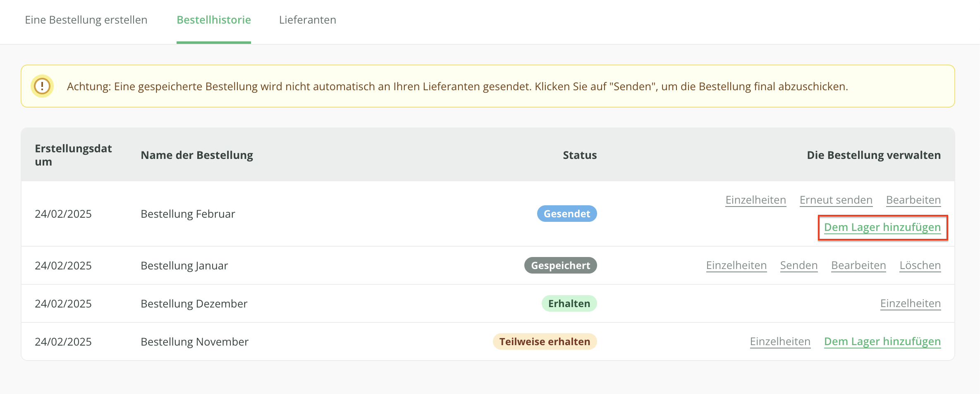
Task: Click the gray Gespeichert status badge
Action: point(560,265)
